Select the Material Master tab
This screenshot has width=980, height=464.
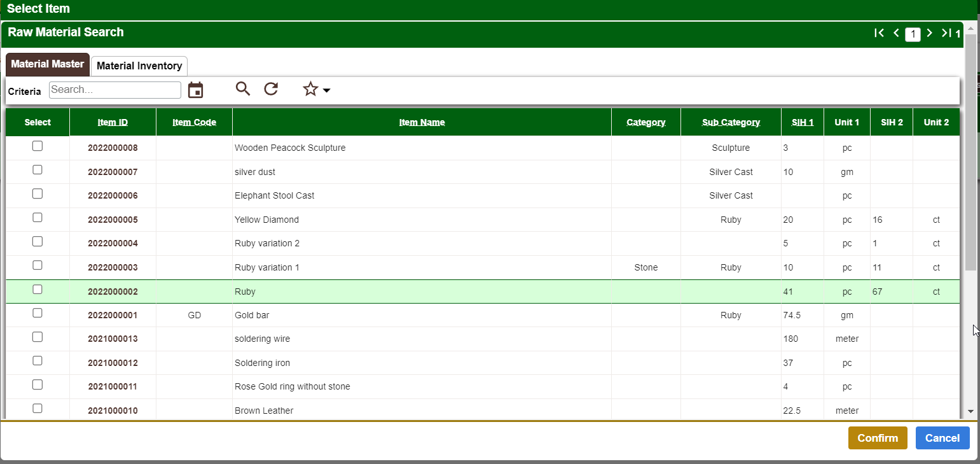(x=48, y=64)
